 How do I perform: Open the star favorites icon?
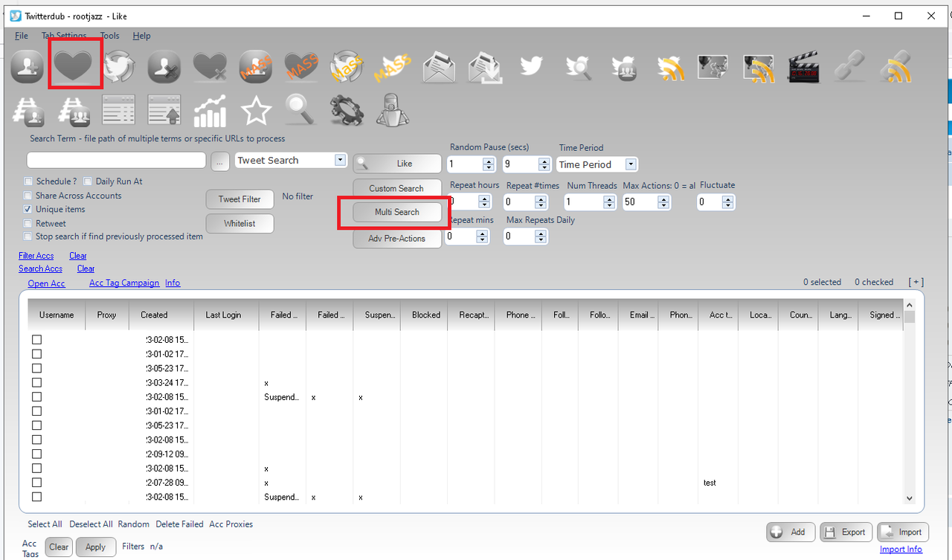tap(256, 111)
